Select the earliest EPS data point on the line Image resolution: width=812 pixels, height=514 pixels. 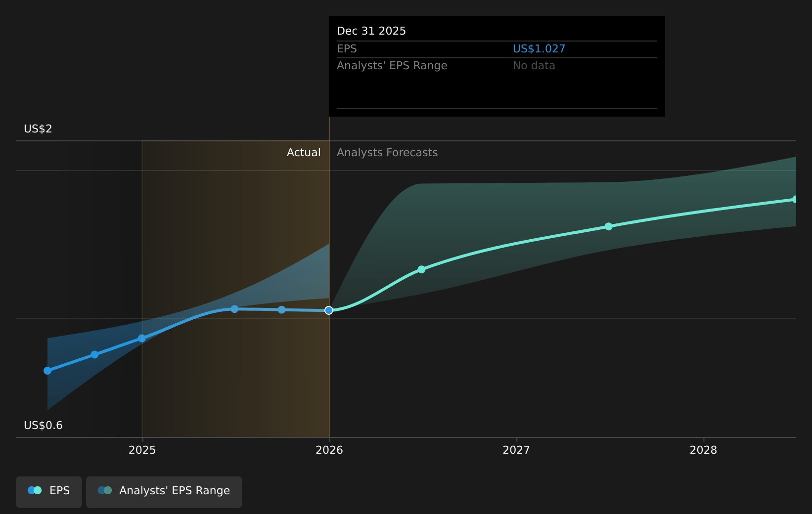[47, 371]
